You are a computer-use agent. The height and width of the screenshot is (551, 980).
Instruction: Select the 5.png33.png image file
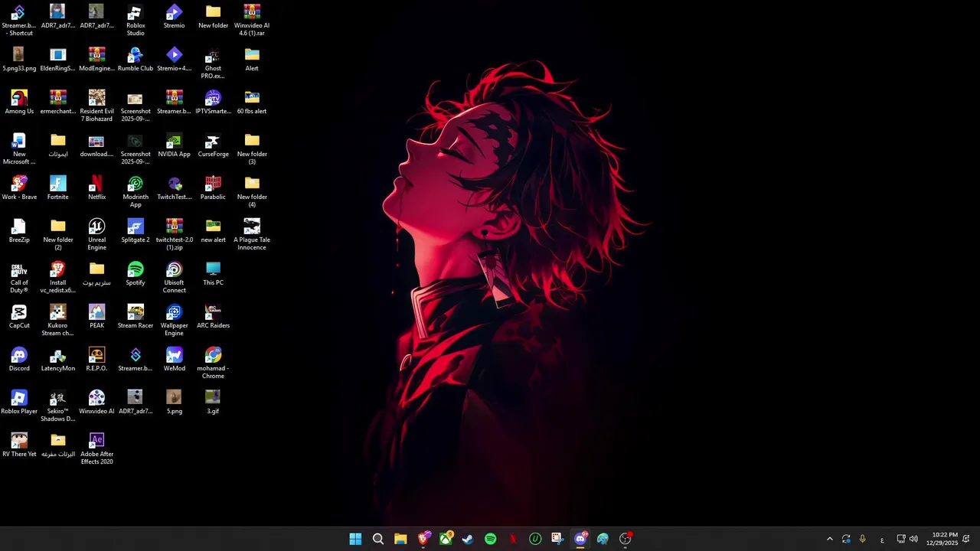click(x=19, y=60)
